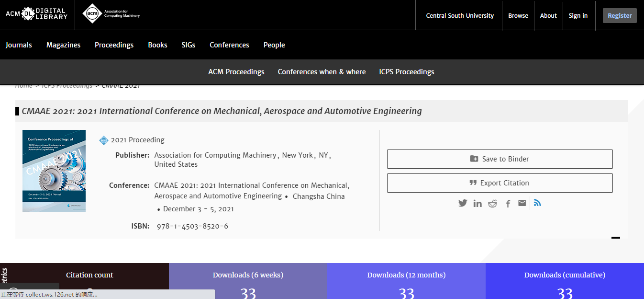Screen dimensions: 644x299
Task: Open the RSS feed icon
Action: tap(537, 203)
